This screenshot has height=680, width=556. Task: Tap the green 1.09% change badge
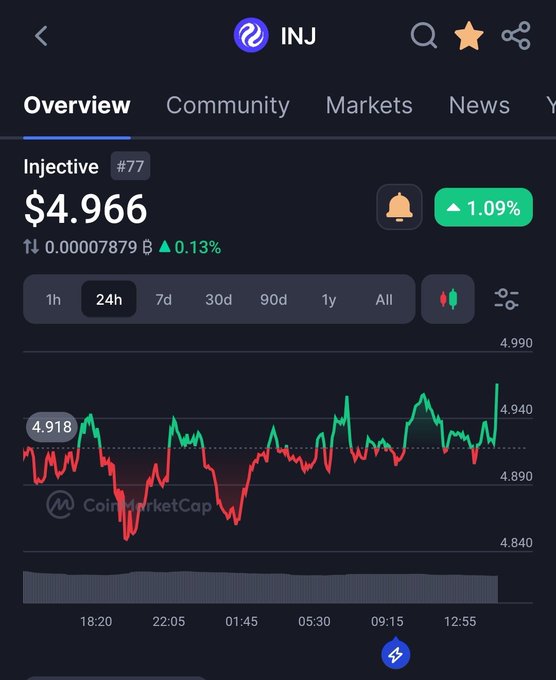tap(484, 207)
